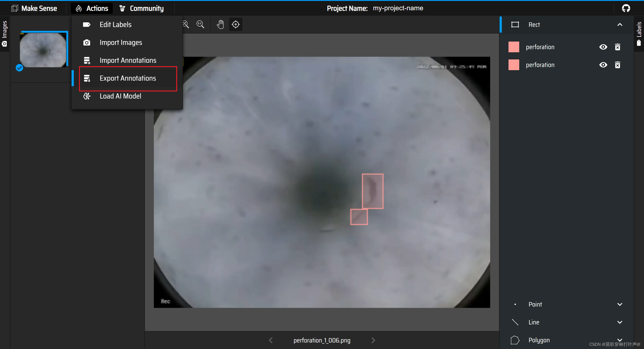This screenshot has width=644, height=349.
Task: Select the small lower rectangle annotation
Action: pos(359,217)
